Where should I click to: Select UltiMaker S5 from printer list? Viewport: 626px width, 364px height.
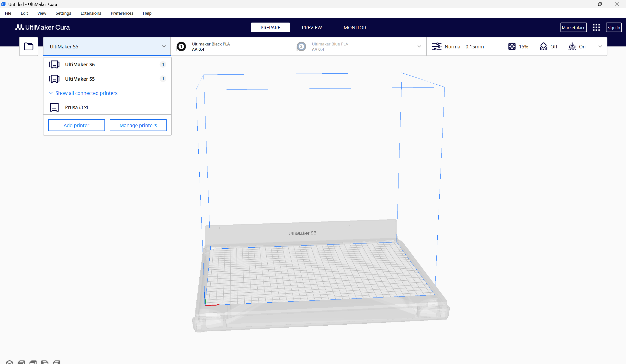(x=107, y=79)
